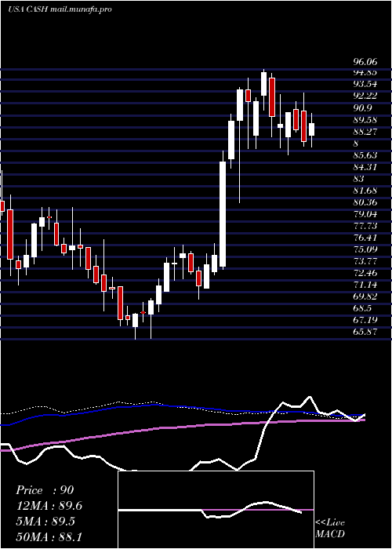Click the 71.14 price axis label
This screenshot has width=392, height=549.
(x=365, y=285)
